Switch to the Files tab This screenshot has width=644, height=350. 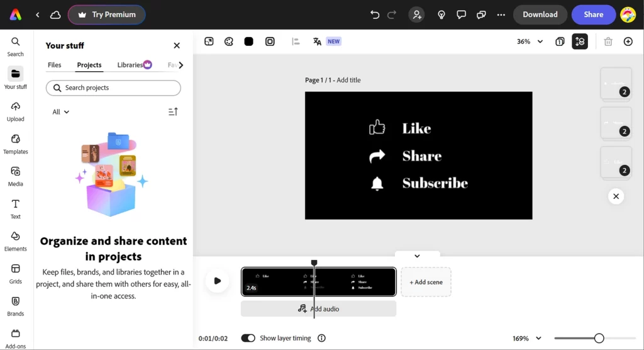[54, 65]
